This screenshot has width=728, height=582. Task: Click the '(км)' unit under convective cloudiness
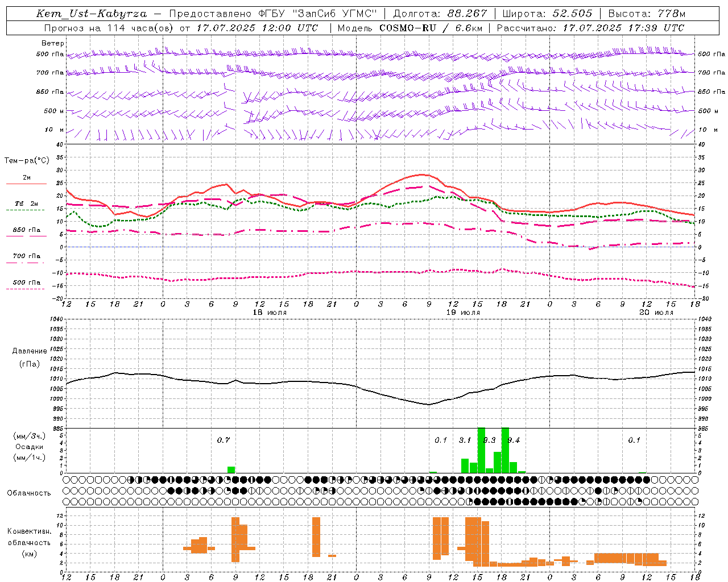29,554
